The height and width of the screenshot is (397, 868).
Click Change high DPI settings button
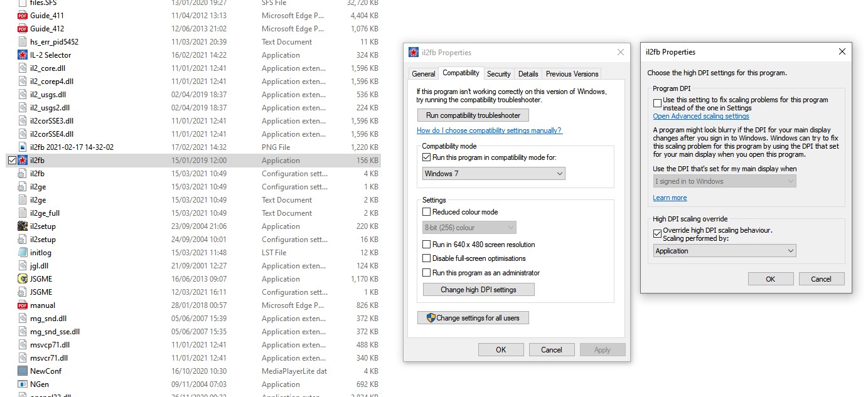tap(479, 290)
